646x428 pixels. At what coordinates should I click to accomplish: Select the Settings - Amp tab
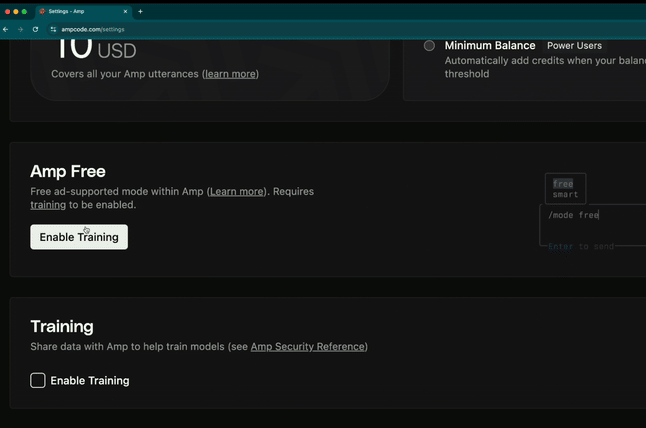pyautogui.click(x=84, y=12)
